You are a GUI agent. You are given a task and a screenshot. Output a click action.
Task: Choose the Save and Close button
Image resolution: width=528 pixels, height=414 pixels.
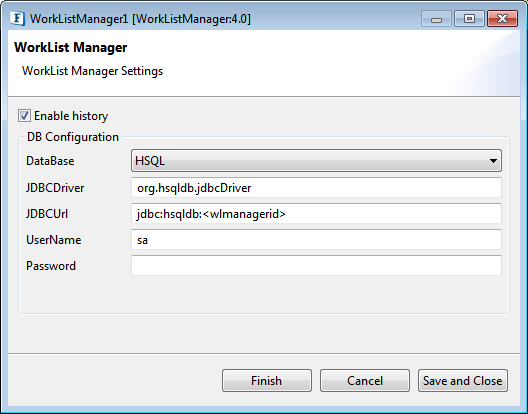(463, 381)
